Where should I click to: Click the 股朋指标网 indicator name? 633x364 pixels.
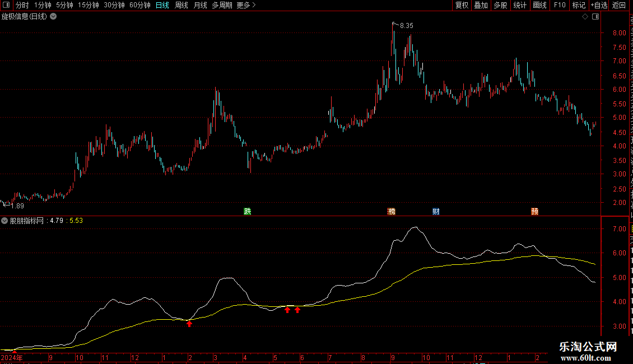click(x=27, y=221)
